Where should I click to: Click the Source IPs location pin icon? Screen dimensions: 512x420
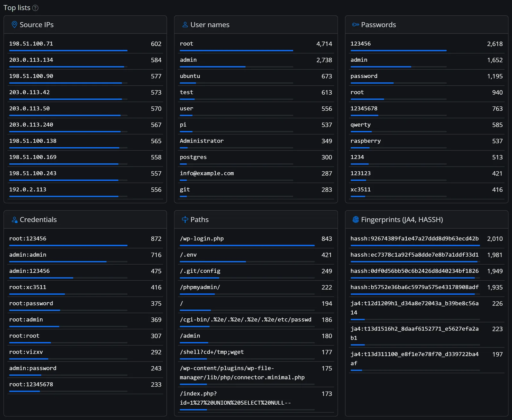tap(14, 25)
